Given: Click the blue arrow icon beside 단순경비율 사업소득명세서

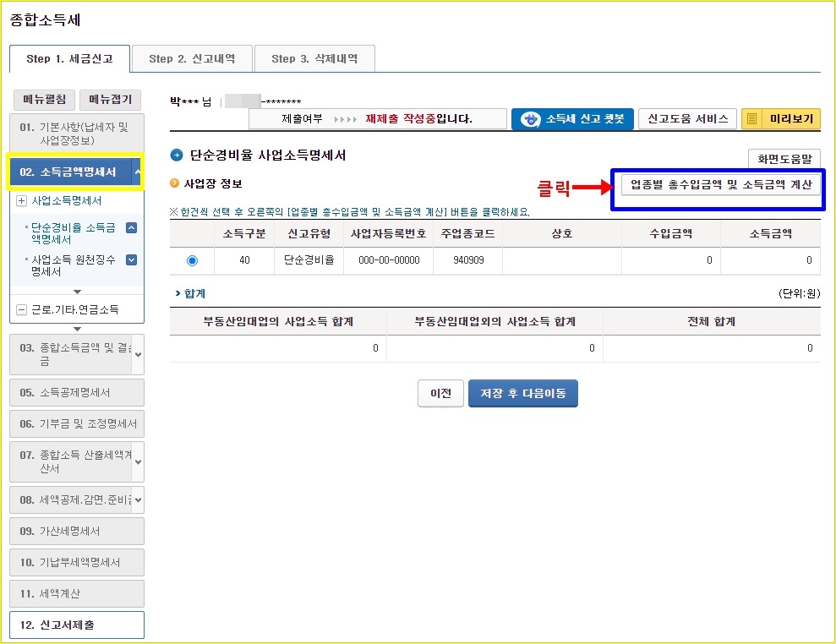Looking at the screenshot, I should (x=177, y=156).
